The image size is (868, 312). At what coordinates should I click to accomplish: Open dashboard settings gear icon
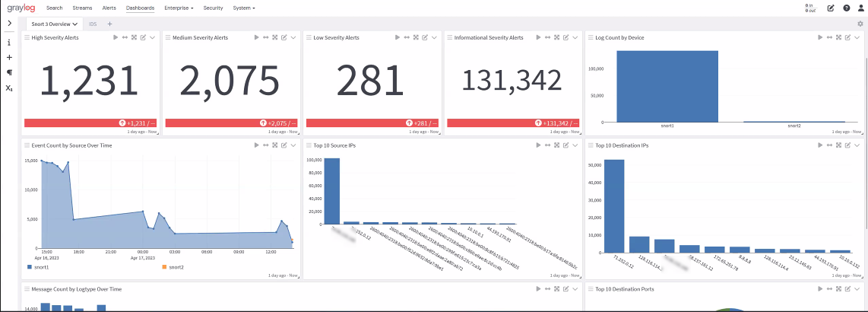pyautogui.click(x=860, y=24)
